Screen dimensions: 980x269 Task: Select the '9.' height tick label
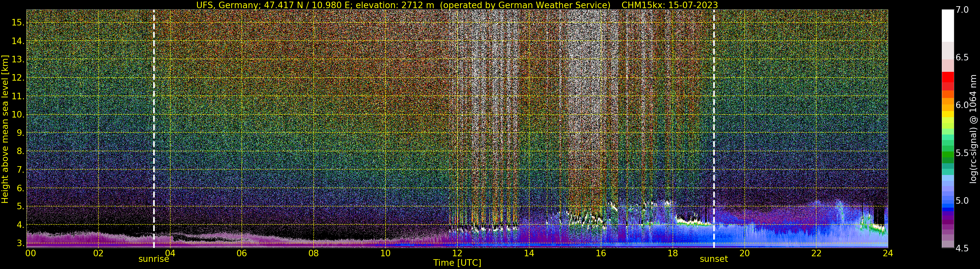20,133
